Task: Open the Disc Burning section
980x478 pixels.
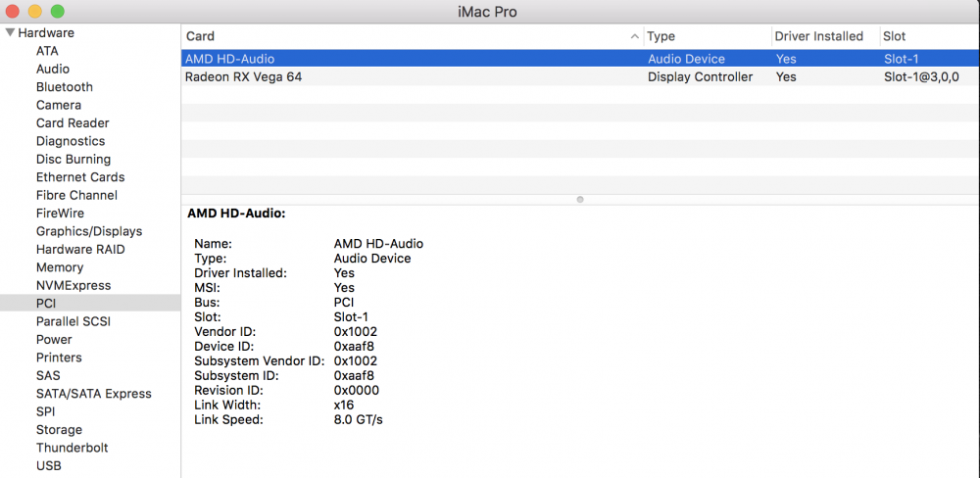Action: coord(73,160)
